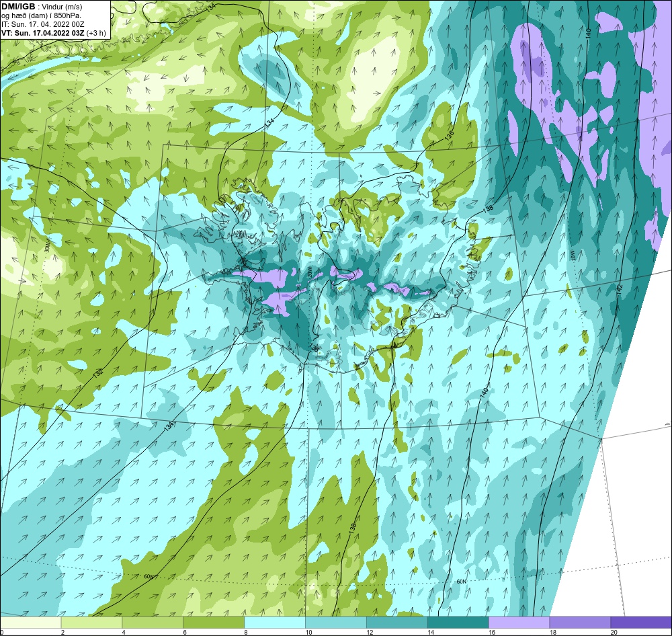672x636 pixels.
Task: Click the "132" height contour label
Action: click(x=97, y=373)
